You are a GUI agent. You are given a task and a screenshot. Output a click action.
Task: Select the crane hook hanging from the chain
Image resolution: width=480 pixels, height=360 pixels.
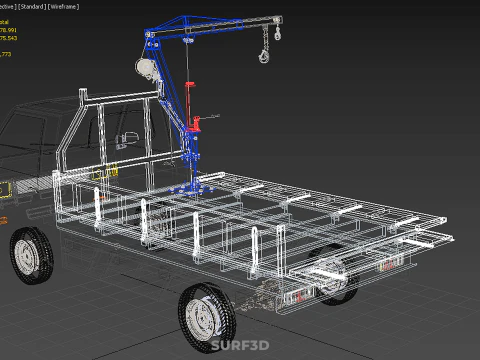coord(264,55)
